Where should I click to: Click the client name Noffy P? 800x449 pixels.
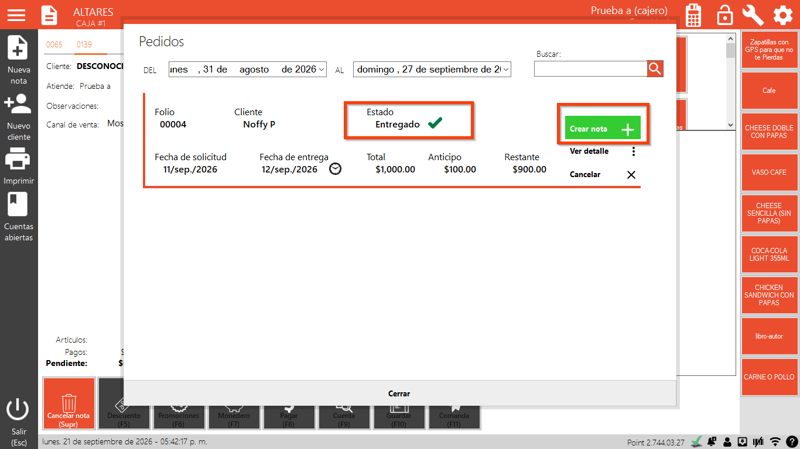pyautogui.click(x=259, y=124)
